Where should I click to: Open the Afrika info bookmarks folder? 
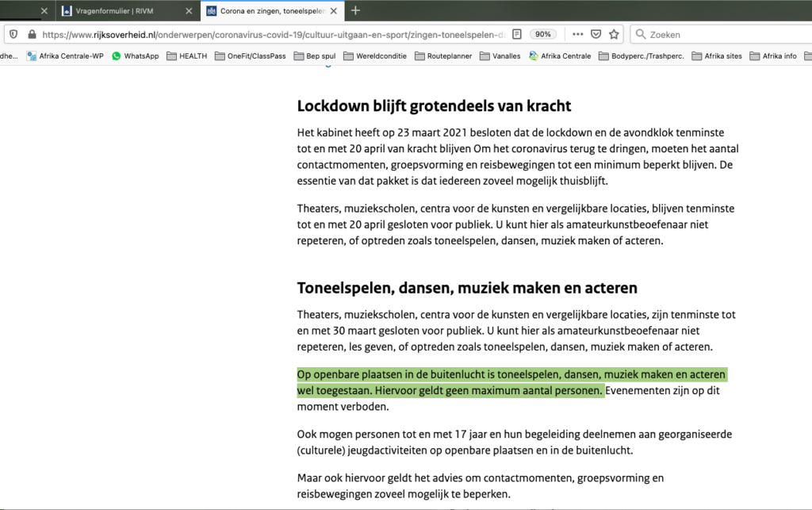tap(773, 56)
